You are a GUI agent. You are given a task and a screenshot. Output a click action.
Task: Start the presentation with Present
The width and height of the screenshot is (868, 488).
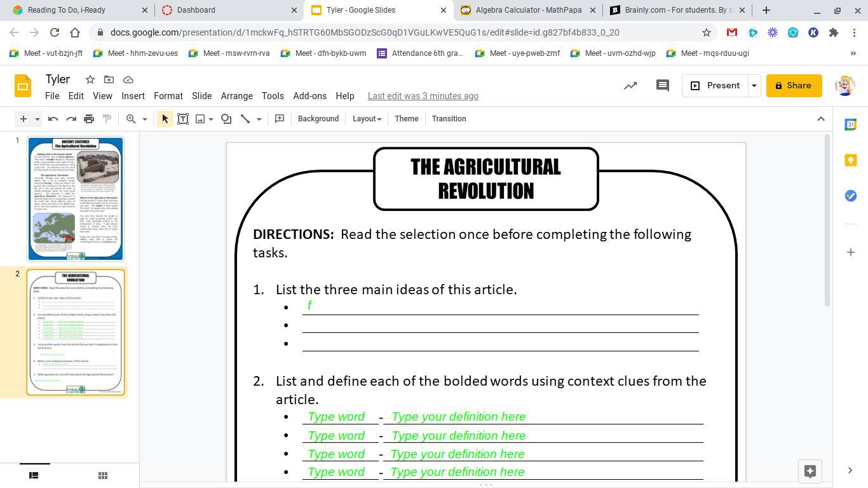pyautogui.click(x=715, y=86)
